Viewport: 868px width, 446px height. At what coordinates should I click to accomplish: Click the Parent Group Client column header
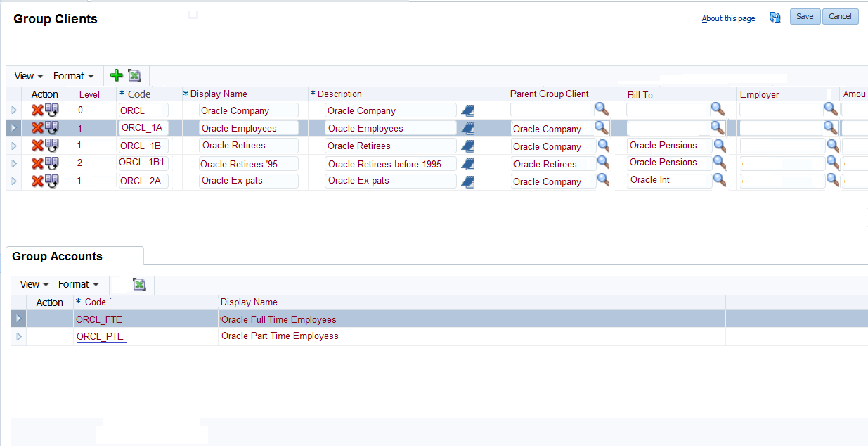click(x=550, y=94)
